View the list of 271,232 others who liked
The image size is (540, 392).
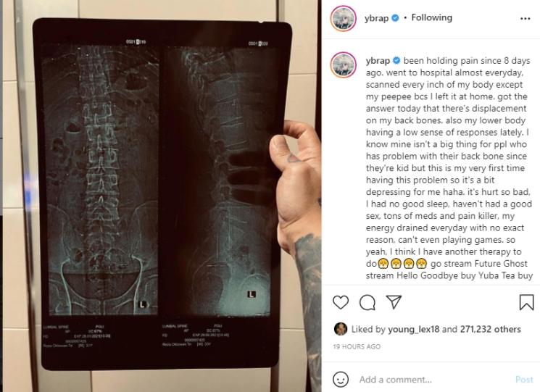(x=491, y=330)
